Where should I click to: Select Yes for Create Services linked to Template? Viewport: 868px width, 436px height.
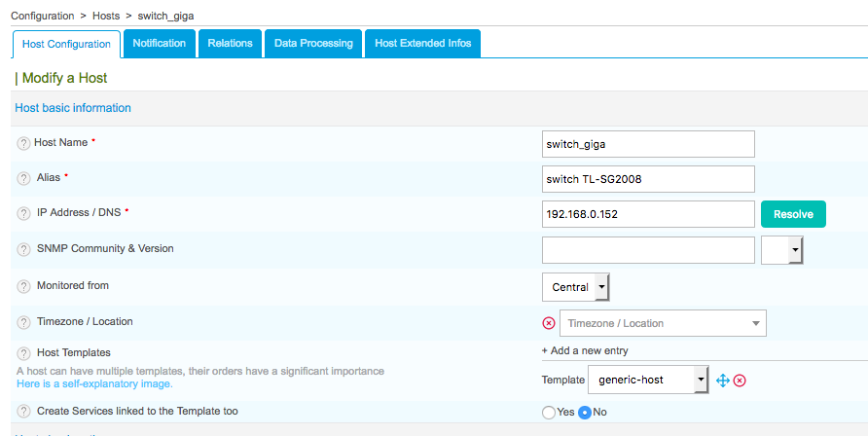click(549, 413)
